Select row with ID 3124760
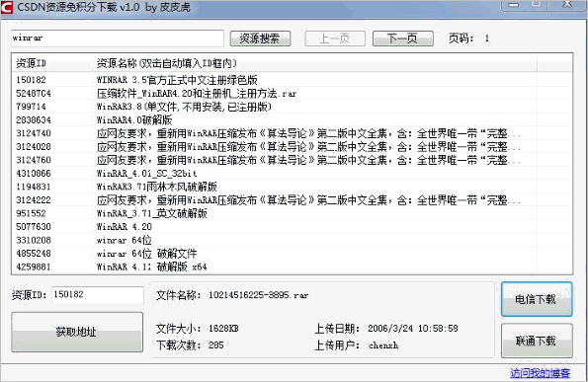588x382 pixels. click(x=293, y=160)
